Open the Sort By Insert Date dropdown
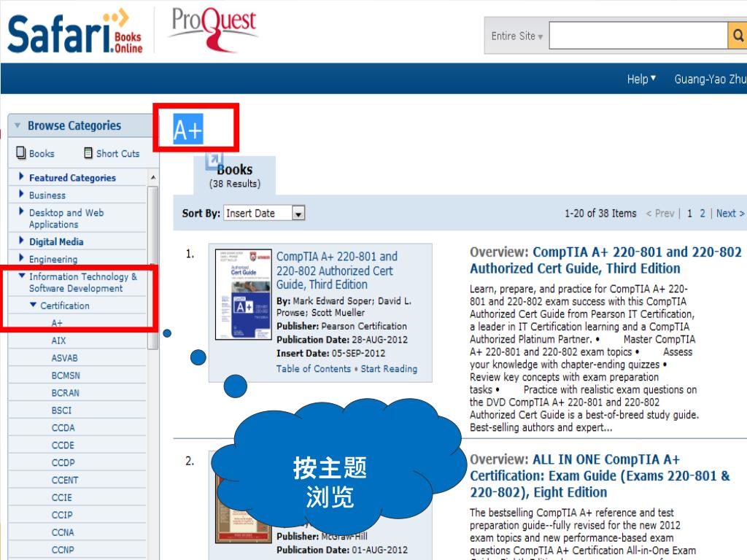 [x=264, y=213]
